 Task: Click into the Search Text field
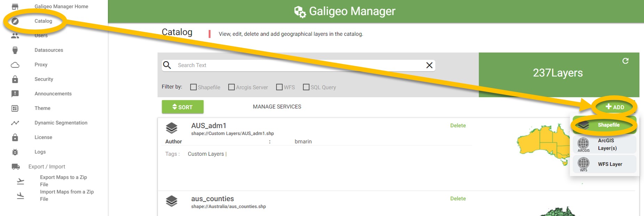298,65
